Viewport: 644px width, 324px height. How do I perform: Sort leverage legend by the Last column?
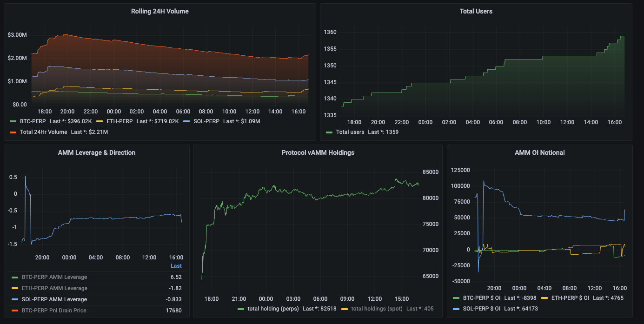pos(176,265)
